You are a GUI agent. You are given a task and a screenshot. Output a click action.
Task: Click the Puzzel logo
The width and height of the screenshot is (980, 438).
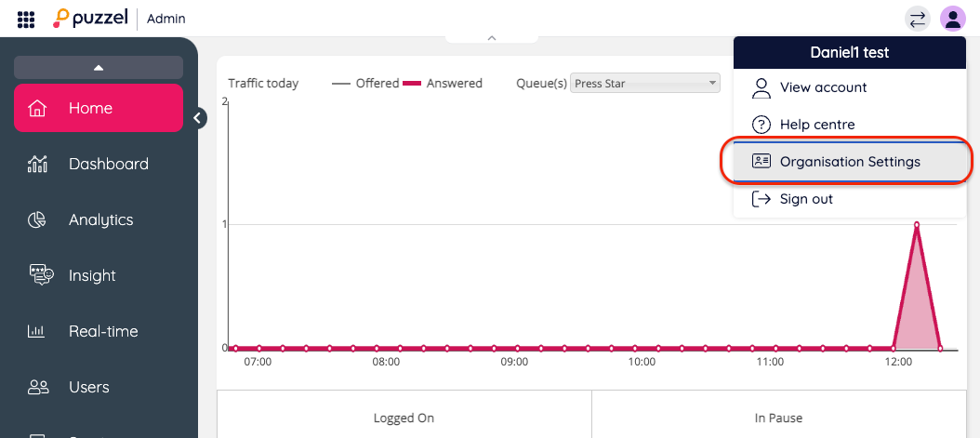click(x=90, y=19)
